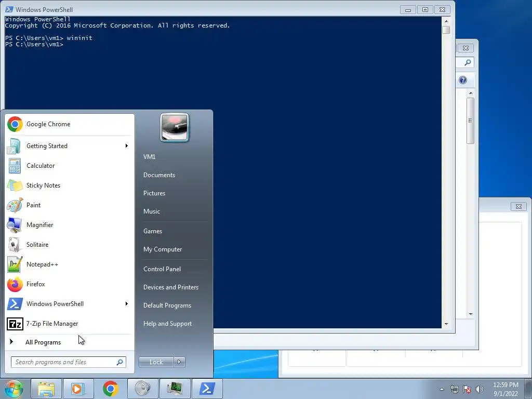Expand Getting Started submenu arrow
This screenshot has width=532, height=399.
click(127, 146)
